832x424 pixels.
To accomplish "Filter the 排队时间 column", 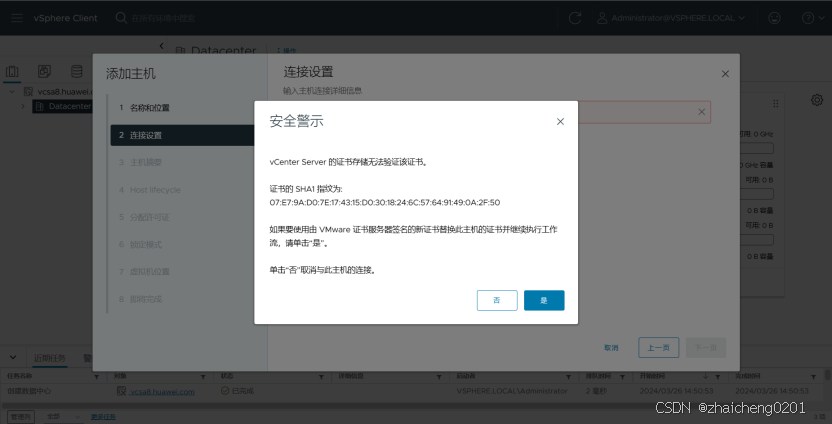I will pos(623,376).
